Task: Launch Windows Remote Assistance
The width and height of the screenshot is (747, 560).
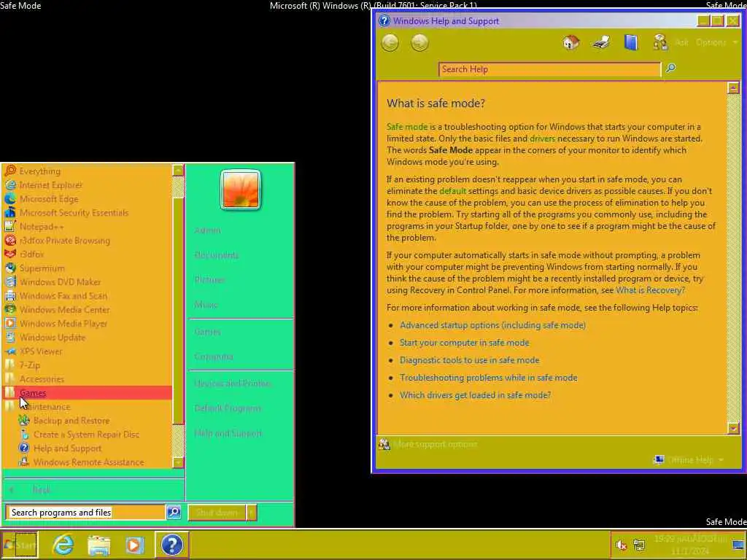Action: point(88,462)
